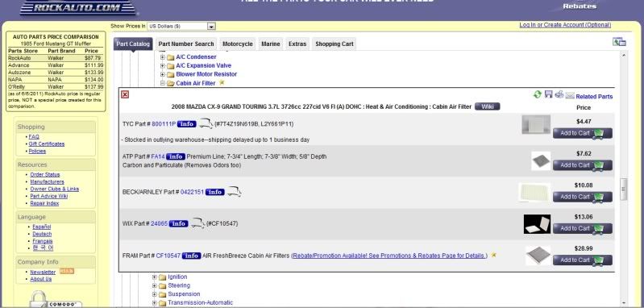
Task: Click the FRAM cabin filter thumbnail image
Action: click(x=538, y=256)
